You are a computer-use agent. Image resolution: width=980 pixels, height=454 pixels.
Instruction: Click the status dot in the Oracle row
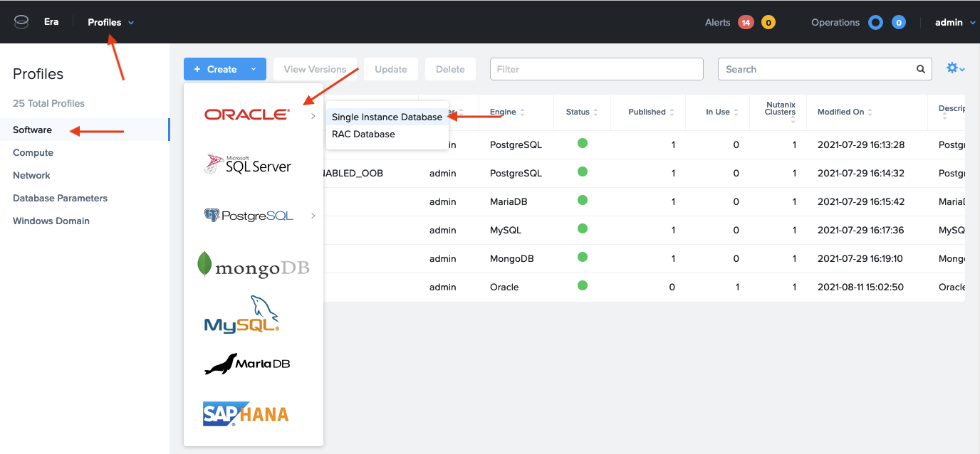pos(583,286)
